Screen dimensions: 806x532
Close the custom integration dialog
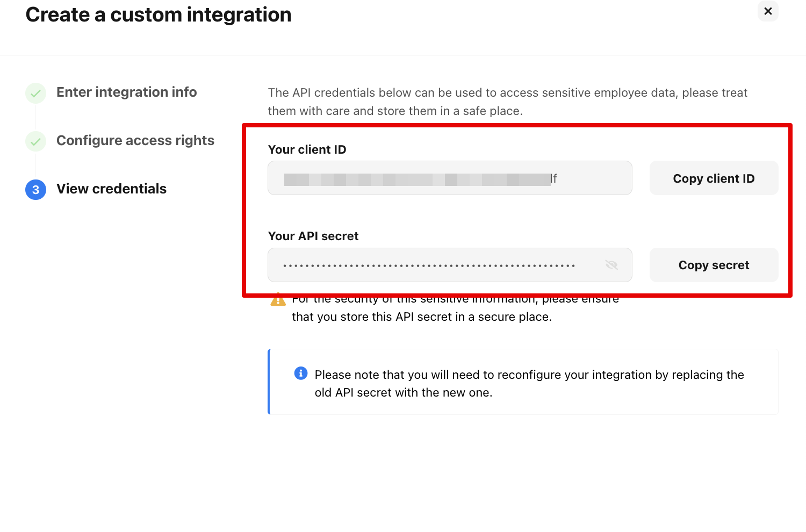pos(768,11)
